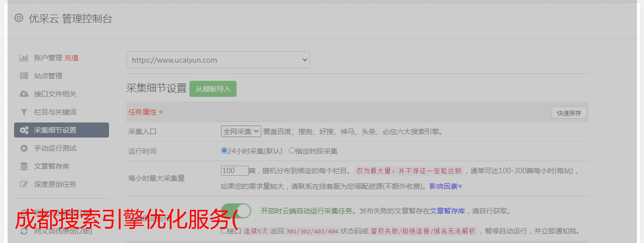644x243 pixels.
Task: Select 采集细节设置 sidebar item
Action: (x=61, y=130)
